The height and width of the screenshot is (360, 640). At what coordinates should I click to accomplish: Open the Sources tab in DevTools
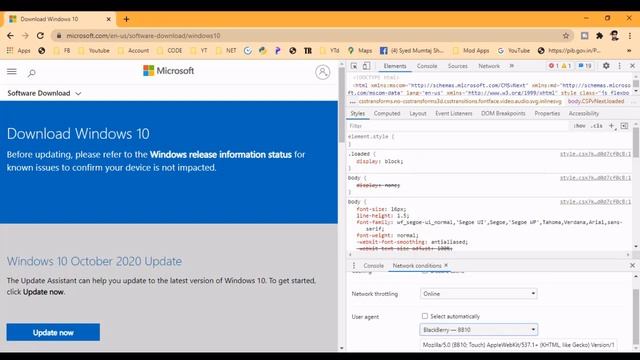(458, 66)
